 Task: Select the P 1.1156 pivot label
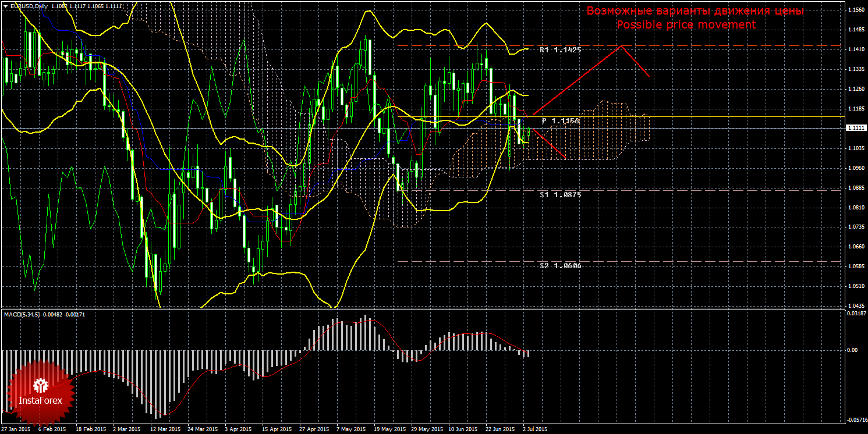coord(560,120)
